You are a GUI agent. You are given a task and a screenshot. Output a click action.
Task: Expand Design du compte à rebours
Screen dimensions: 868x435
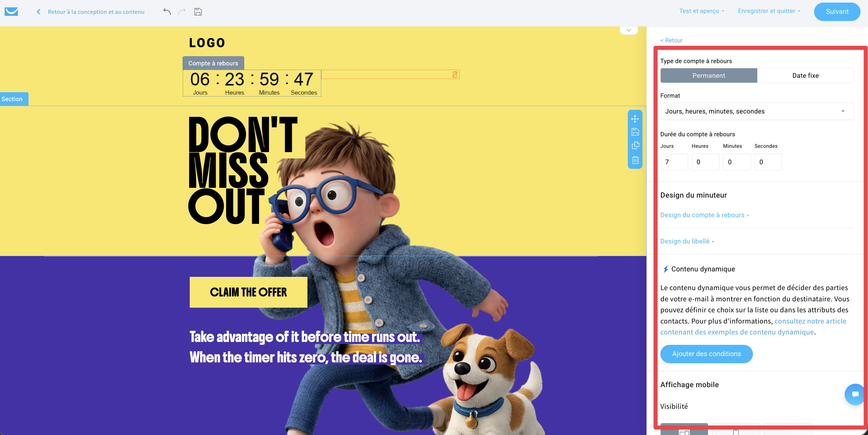[x=704, y=215]
